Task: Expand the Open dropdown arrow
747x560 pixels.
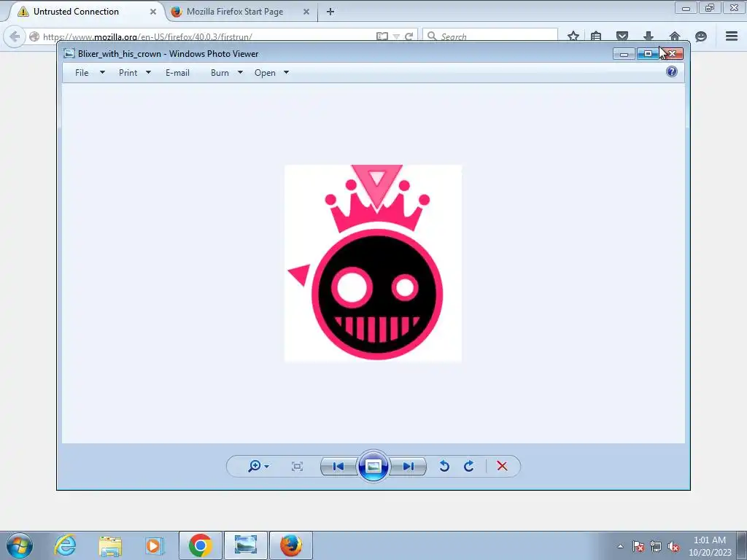Action: 286,72
